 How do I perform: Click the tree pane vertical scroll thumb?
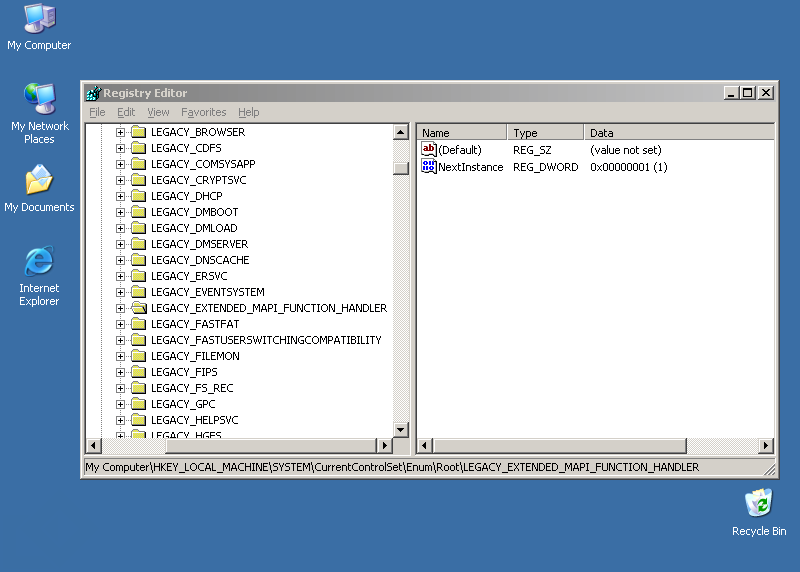point(401,168)
